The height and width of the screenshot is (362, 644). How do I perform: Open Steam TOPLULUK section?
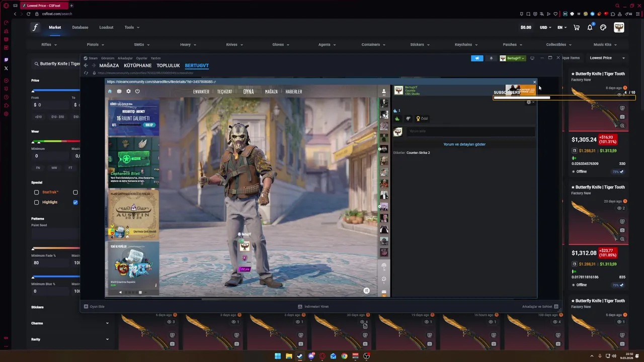168,65
